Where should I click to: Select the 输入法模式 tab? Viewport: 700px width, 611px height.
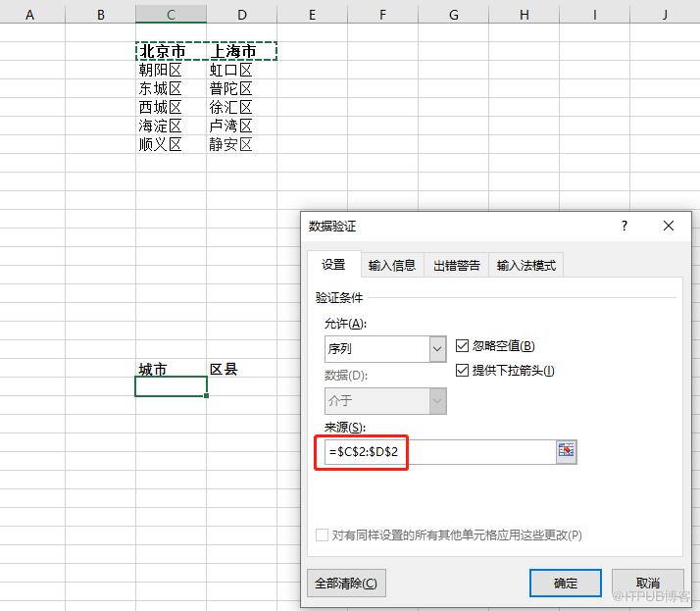pyautogui.click(x=525, y=266)
